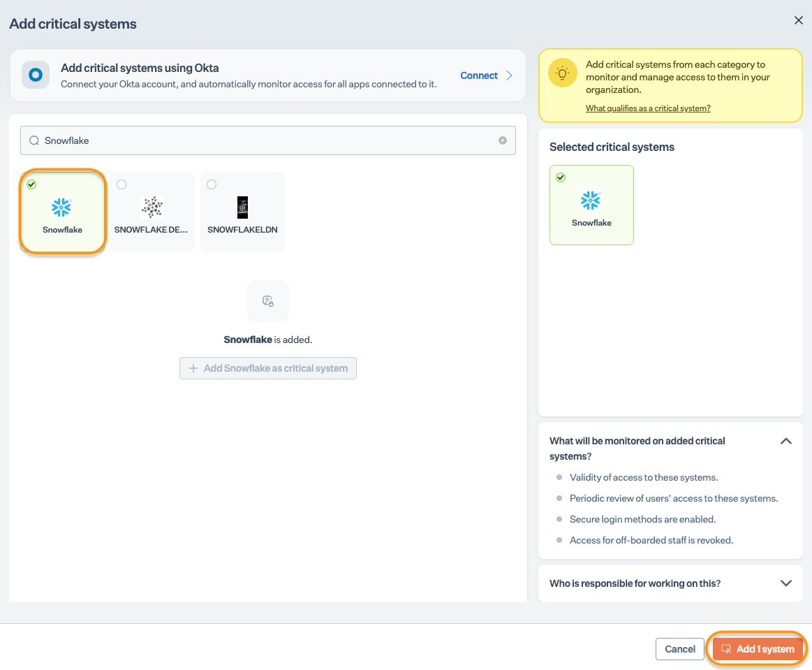Click 'Snowflake is added.' message text
This screenshot has width=812, height=670.
[x=267, y=340]
